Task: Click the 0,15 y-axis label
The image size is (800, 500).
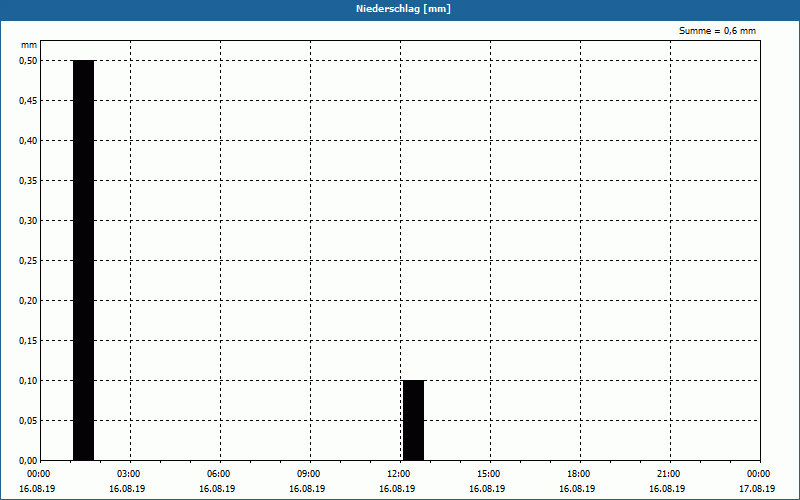Action: click(x=28, y=340)
